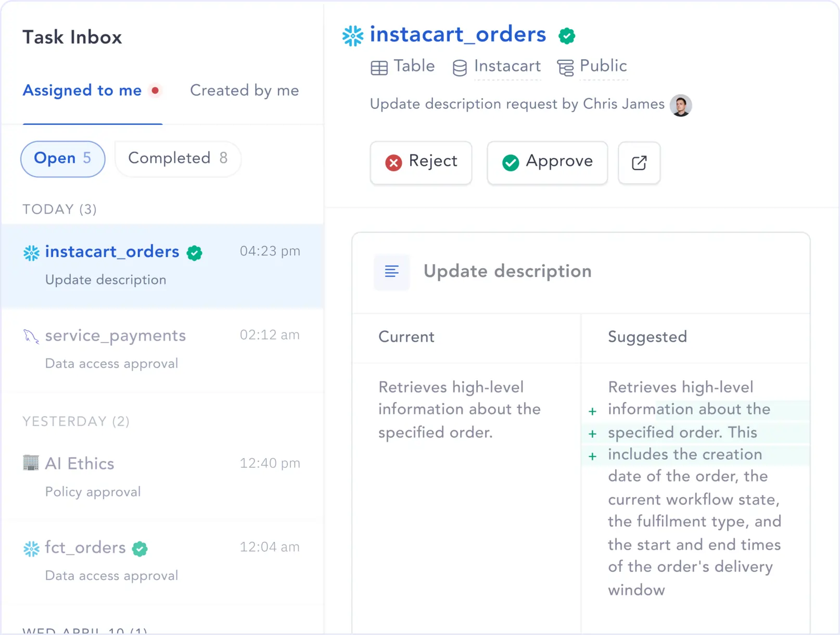840x635 pixels.
Task: Reject the description update request
Action: tap(421, 163)
